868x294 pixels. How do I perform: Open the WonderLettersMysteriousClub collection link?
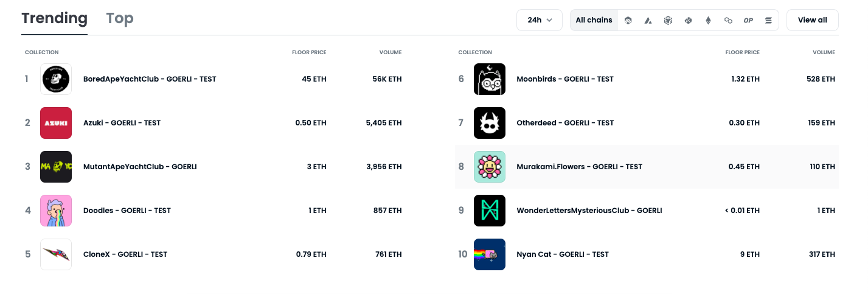(589, 211)
